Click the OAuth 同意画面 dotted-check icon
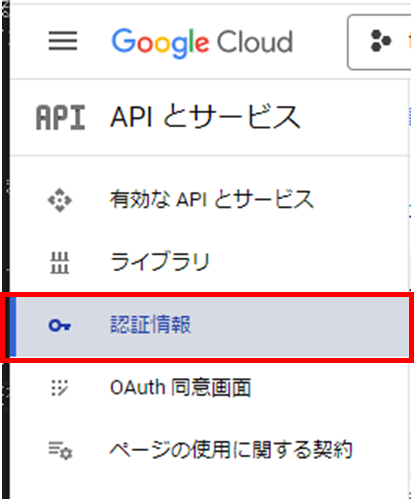The height and width of the screenshot is (499, 414). (x=60, y=388)
